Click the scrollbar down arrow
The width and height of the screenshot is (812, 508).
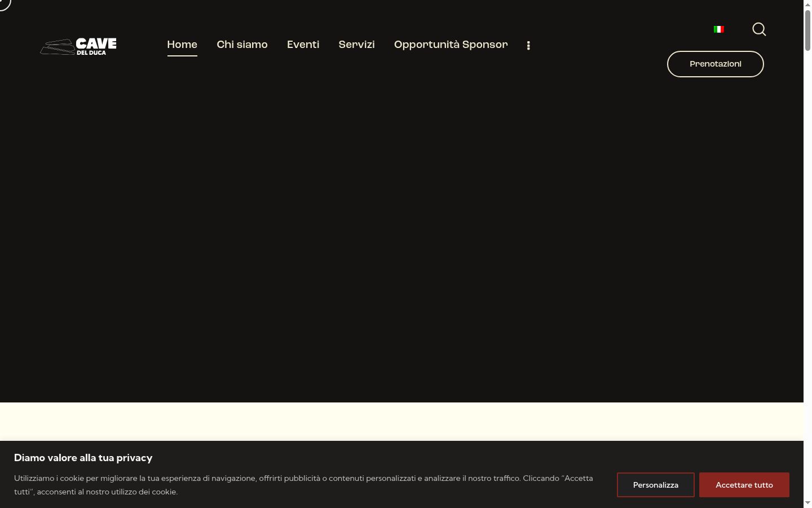click(x=807, y=503)
